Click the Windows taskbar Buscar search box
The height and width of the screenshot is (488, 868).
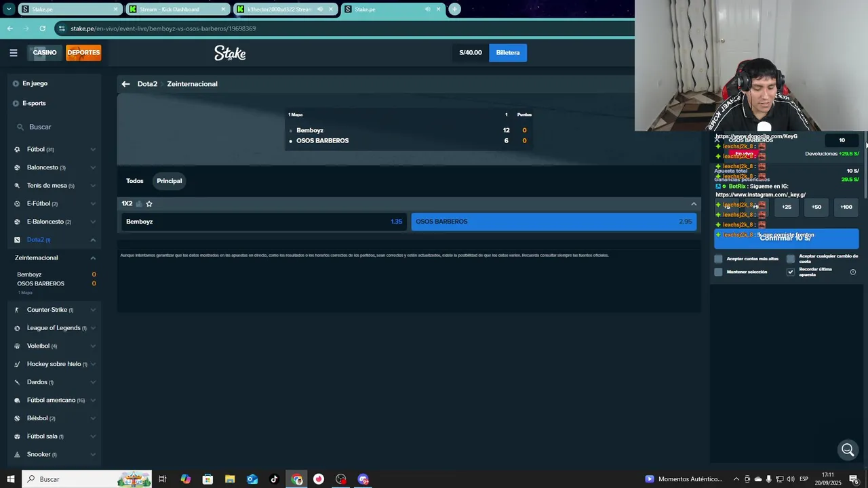(88, 479)
